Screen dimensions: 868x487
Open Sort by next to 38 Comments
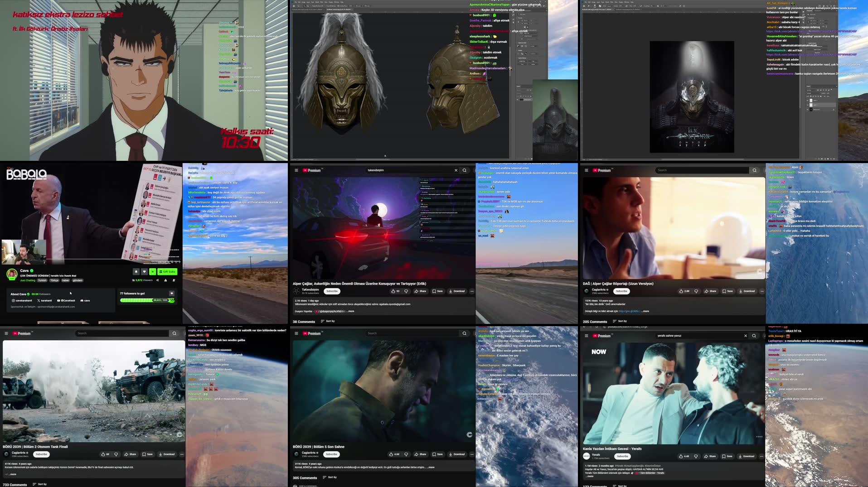328,321
